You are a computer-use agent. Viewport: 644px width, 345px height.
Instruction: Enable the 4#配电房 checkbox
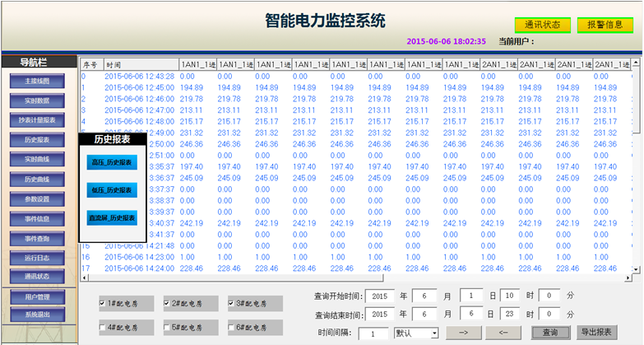[102, 327]
